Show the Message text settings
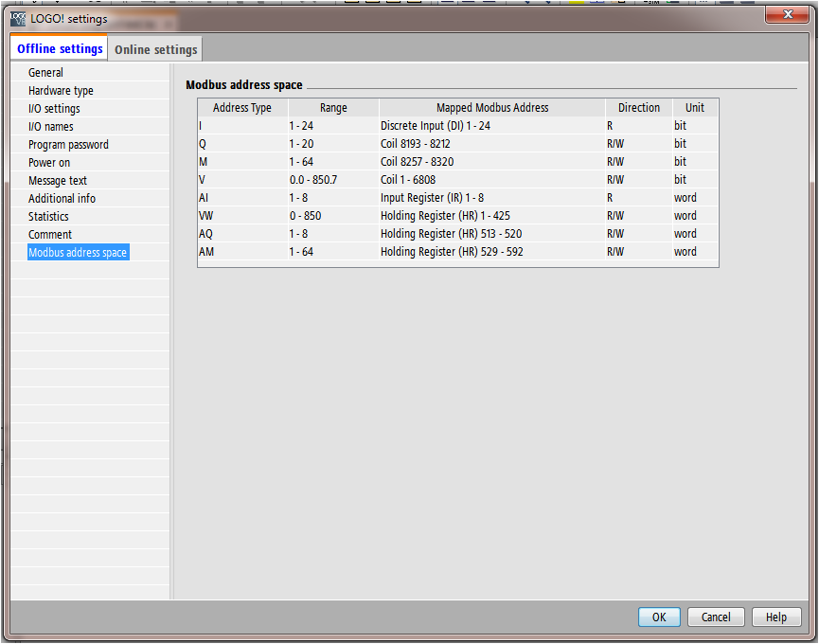Screen dimensions: 819x644 (x=58, y=181)
